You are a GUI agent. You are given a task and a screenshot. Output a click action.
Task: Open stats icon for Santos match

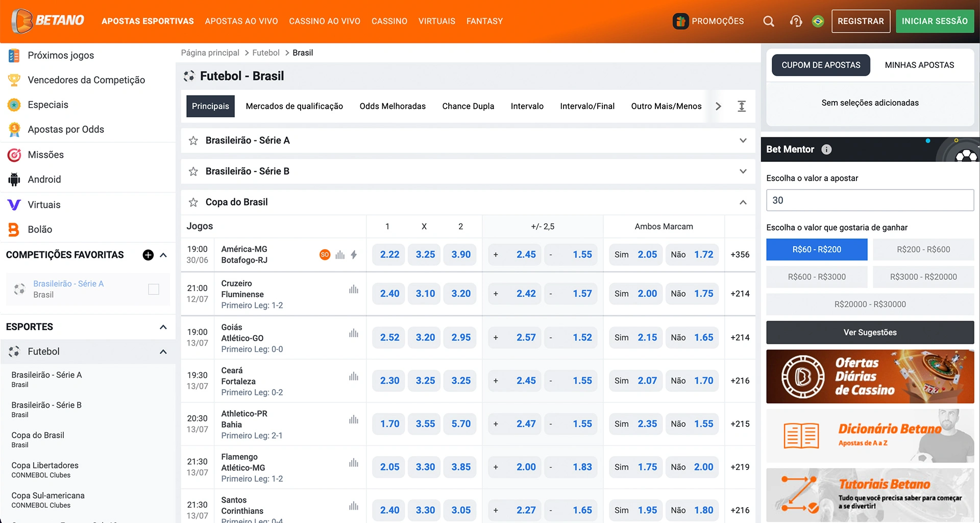coord(354,506)
